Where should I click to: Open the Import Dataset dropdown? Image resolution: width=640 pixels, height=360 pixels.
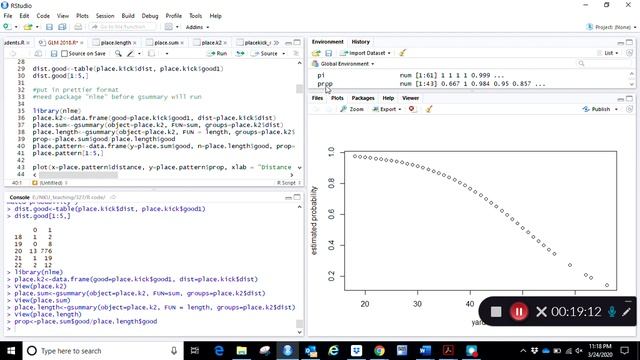(x=366, y=53)
